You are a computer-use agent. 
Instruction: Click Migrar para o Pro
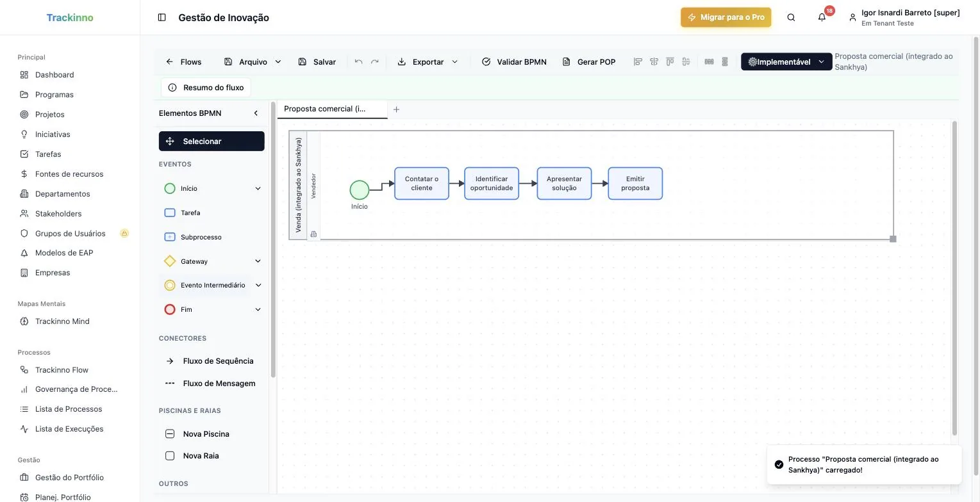point(726,17)
